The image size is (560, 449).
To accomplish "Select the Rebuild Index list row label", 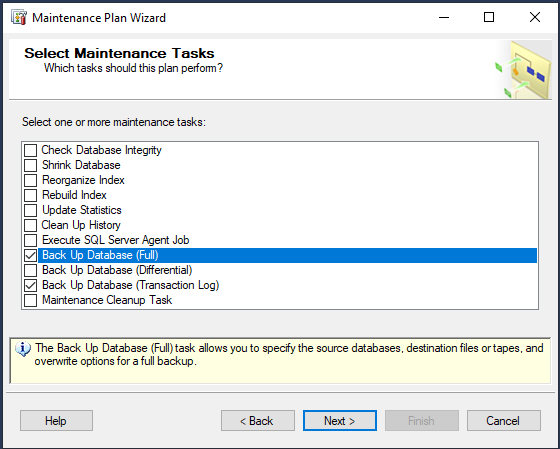I will tap(74, 195).
